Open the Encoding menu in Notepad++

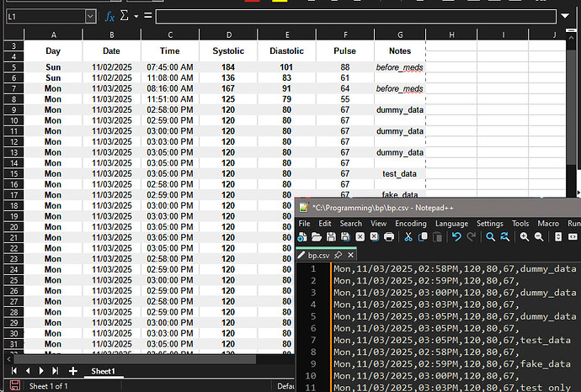[x=410, y=223]
